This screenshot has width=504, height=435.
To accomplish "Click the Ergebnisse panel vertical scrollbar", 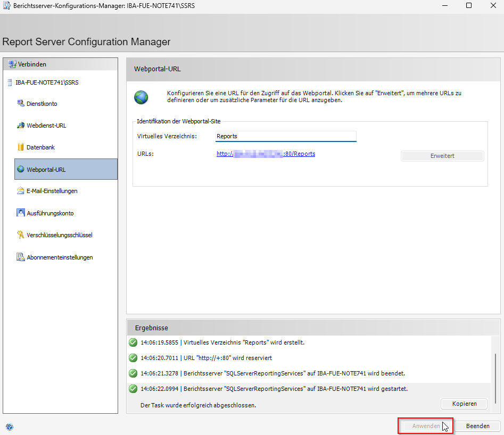I will point(495,378).
